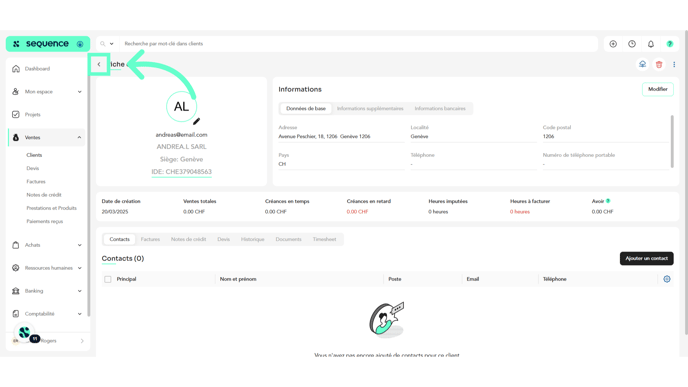The image size is (688, 387).
Task: Click the Achats shopping bag icon
Action: click(x=16, y=245)
